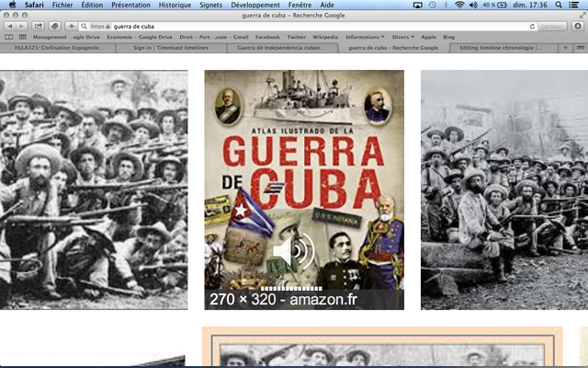This screenshot has height=368, width=588.
Task: Open the Downloads button at toolbar right
Action: click(578, 27)
